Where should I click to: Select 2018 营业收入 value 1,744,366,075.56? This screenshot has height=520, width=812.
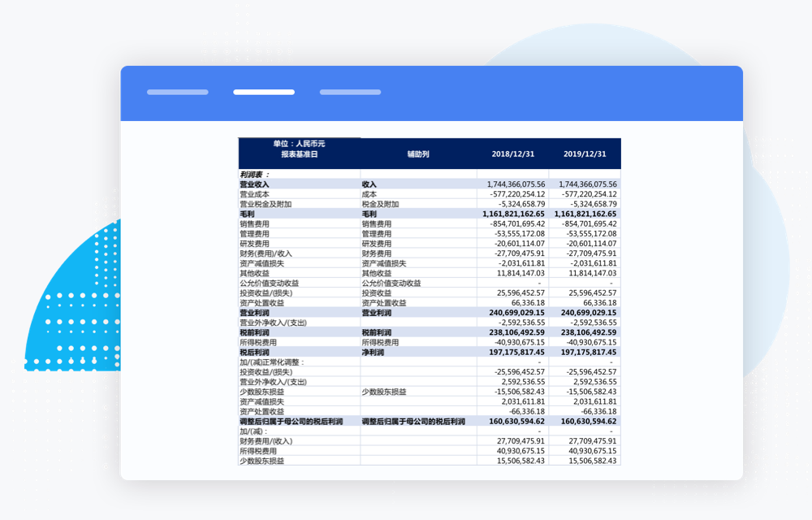(x=513, y=184)
